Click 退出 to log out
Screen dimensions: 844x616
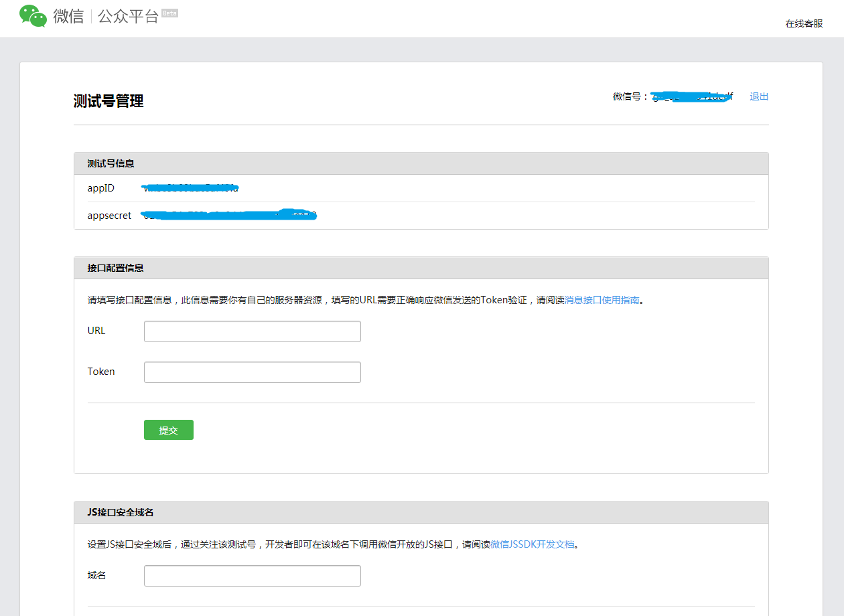click(759, 96)
